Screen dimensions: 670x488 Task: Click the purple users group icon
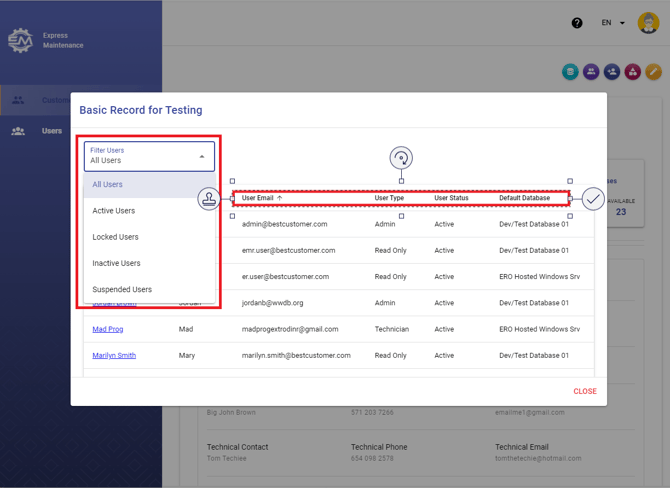591,72
